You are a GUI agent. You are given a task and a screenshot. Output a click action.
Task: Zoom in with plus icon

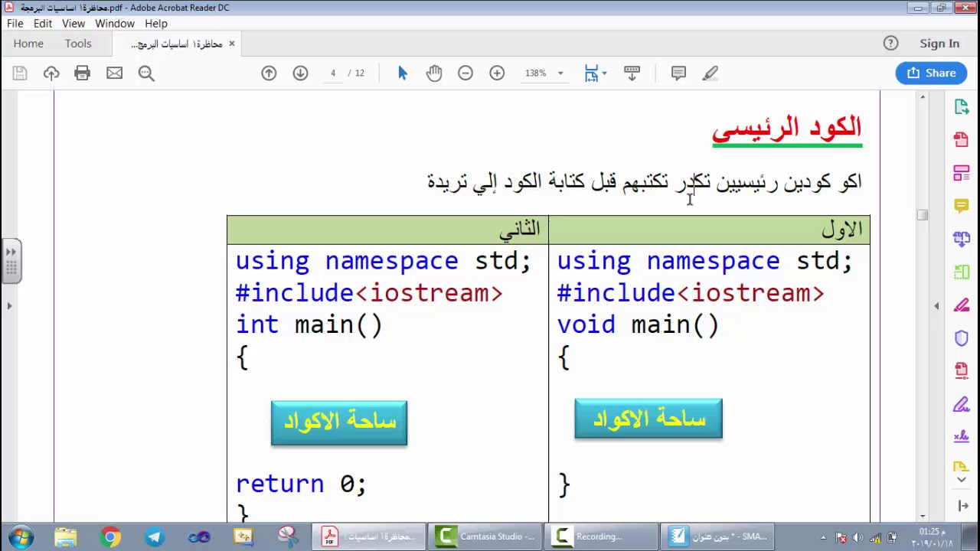coord(497,73)
